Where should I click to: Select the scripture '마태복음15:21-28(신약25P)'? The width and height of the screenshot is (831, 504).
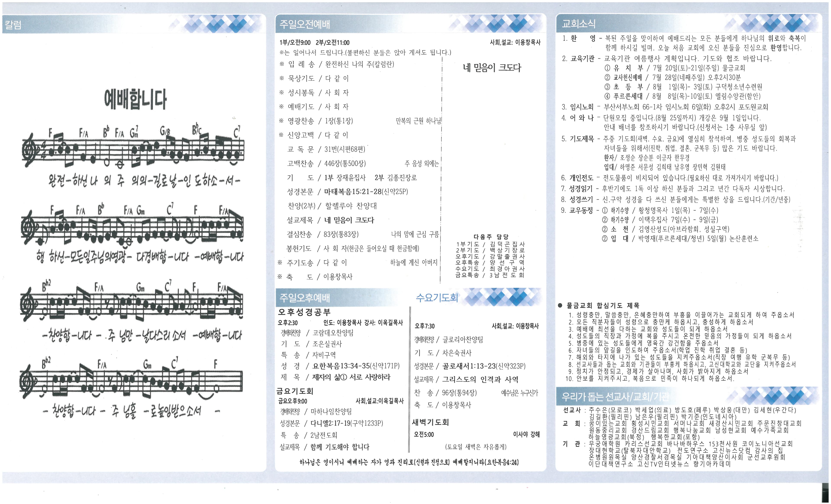pos(366,192)
